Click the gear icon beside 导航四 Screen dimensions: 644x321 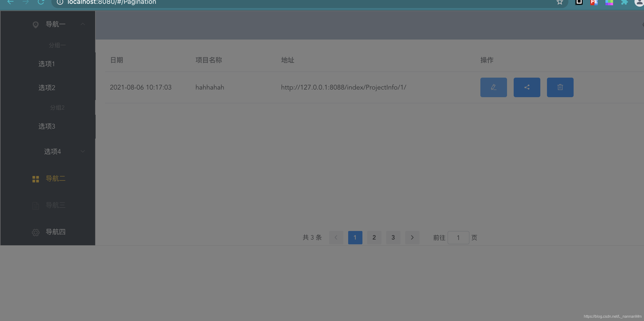tap(35, 232)
